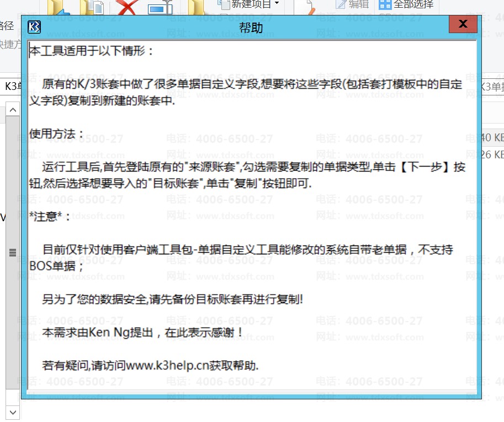Click the line '另为了您的数据安全,请先备份目标账套再进行复制!'
The width and height of the screenshot is (504, 422).
173,300
